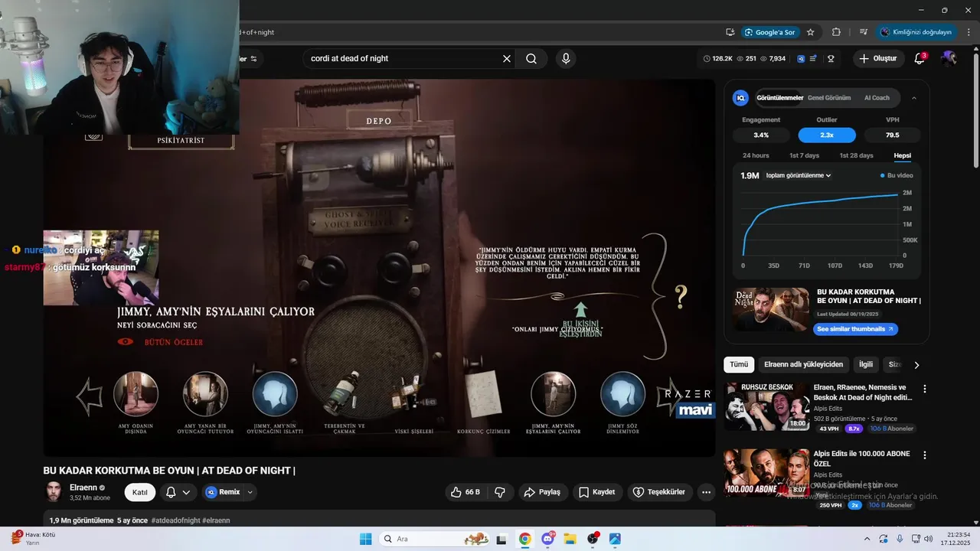The width and height of the screenshot is (980, 551).
Task: Click vidIQ logo in stats panel
Action: 740,98
